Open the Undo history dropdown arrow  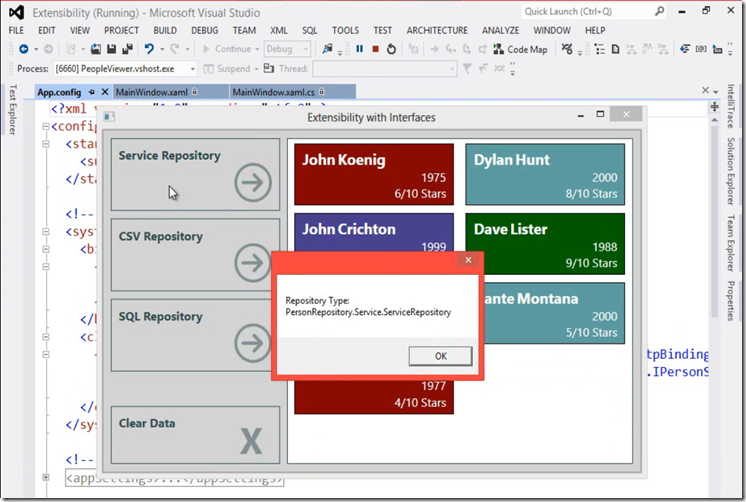pos(162,49)
